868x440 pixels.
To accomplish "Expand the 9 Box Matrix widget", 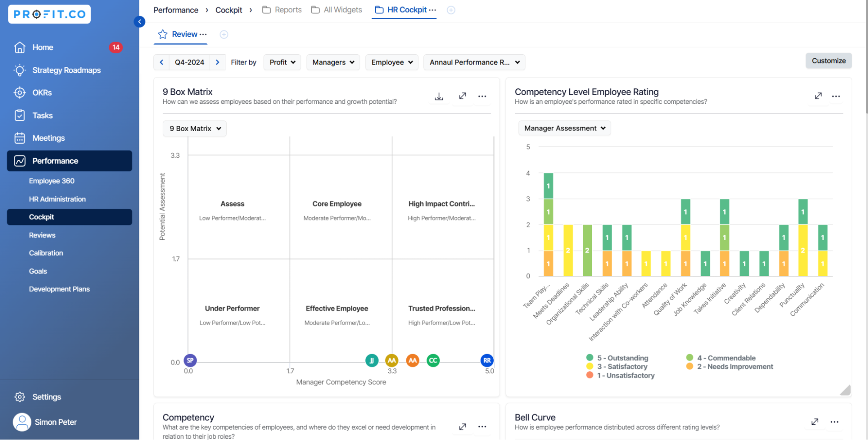I will coord(462,96).
